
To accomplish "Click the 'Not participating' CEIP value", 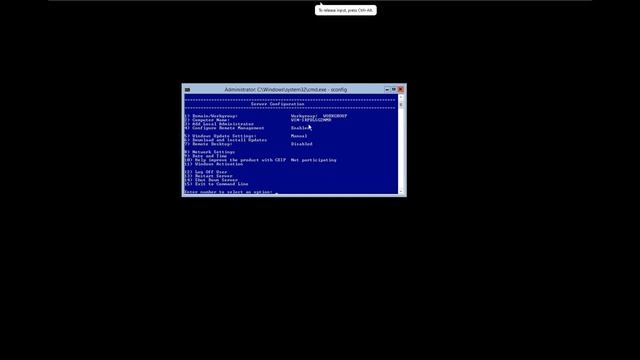I will 313,160.
